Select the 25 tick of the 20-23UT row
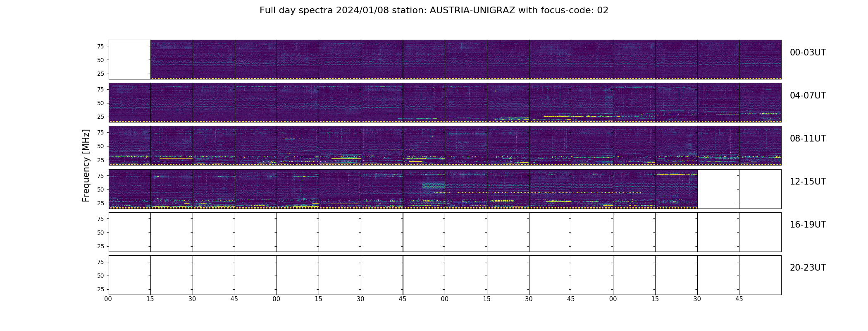The image size is (868, 331). (x=100, y=289)
